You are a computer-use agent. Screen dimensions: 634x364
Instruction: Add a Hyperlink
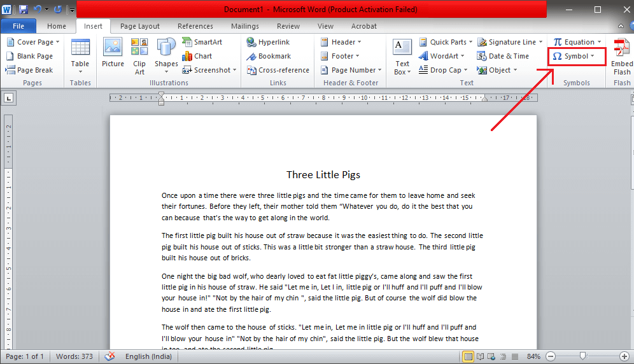(268, 42)
